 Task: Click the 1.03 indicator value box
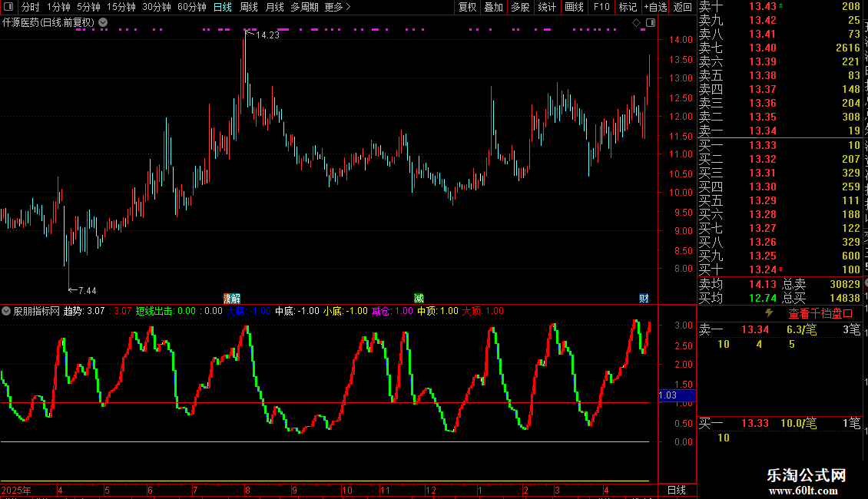coord(677,395)
